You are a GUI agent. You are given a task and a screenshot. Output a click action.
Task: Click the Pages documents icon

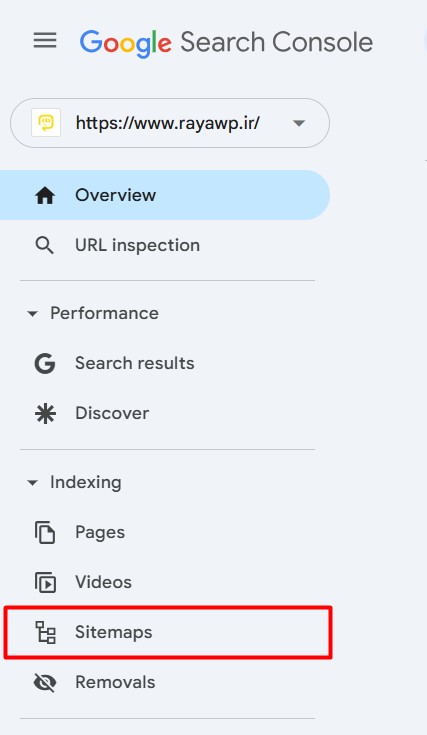pyautogui.click(x=45, y=532)
